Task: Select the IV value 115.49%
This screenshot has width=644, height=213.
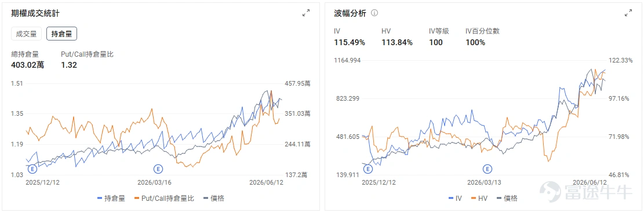Action: pyautogui.click(x=350, y=42)
